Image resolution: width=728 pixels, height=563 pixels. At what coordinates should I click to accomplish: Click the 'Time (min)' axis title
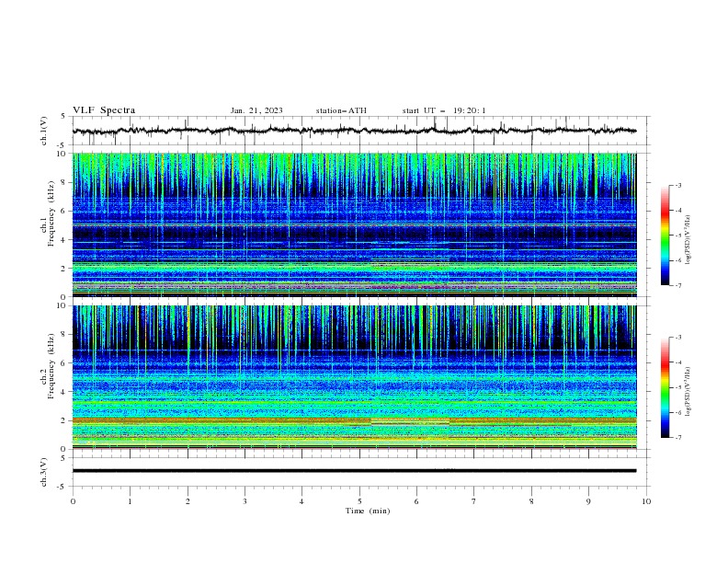coord(368,511)
